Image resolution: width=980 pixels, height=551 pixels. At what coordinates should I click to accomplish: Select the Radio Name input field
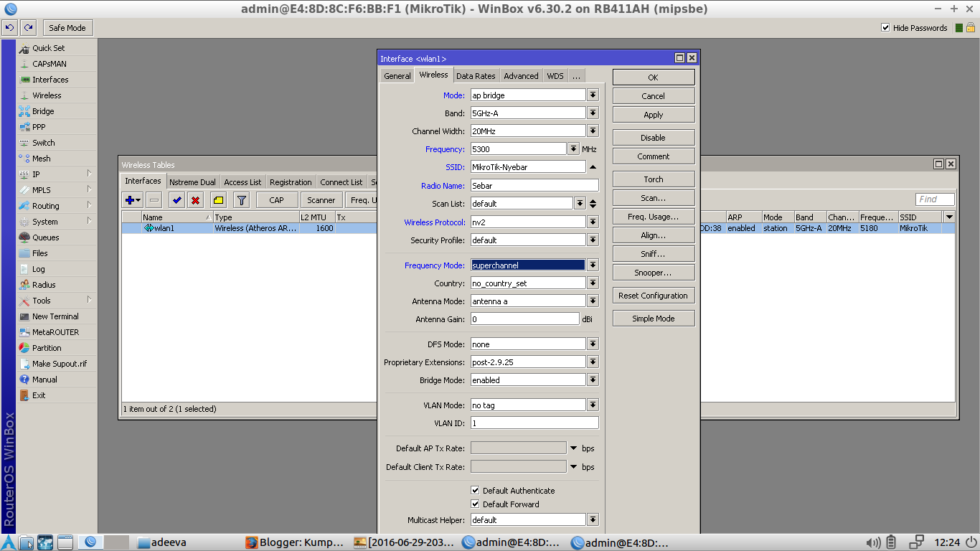(534, 185)
